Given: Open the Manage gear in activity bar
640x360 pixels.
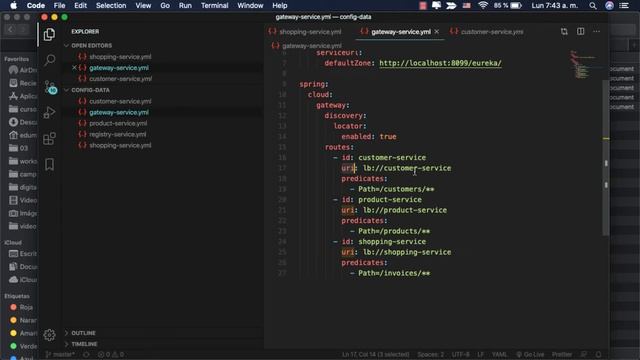Looking at the screenshot, I should pyautogui.click(x=49, y=335).
